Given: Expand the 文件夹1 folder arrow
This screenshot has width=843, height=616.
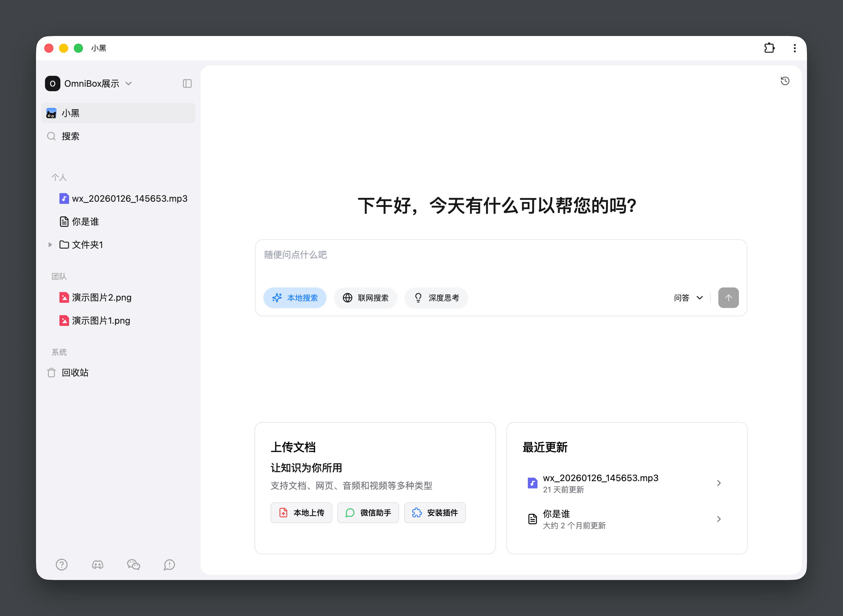Looking at the screenshot, I should pos(50,245).
